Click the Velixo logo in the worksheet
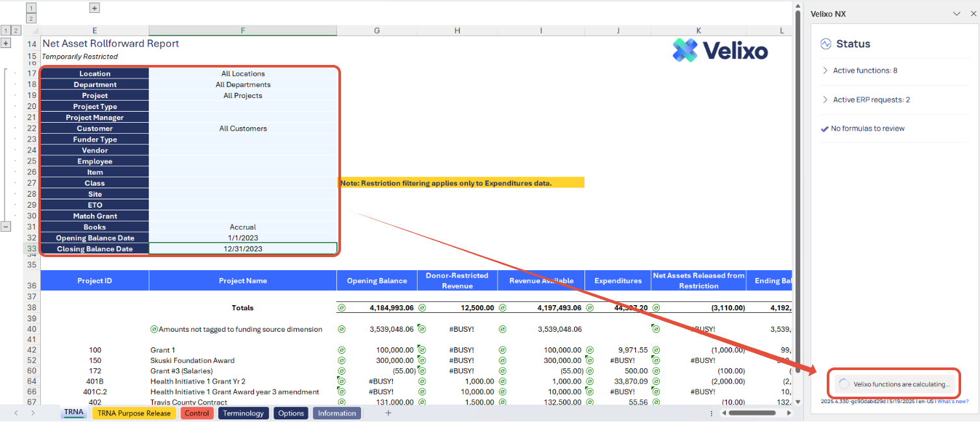This screenshot has width=980, height=422. click(720, 51)
